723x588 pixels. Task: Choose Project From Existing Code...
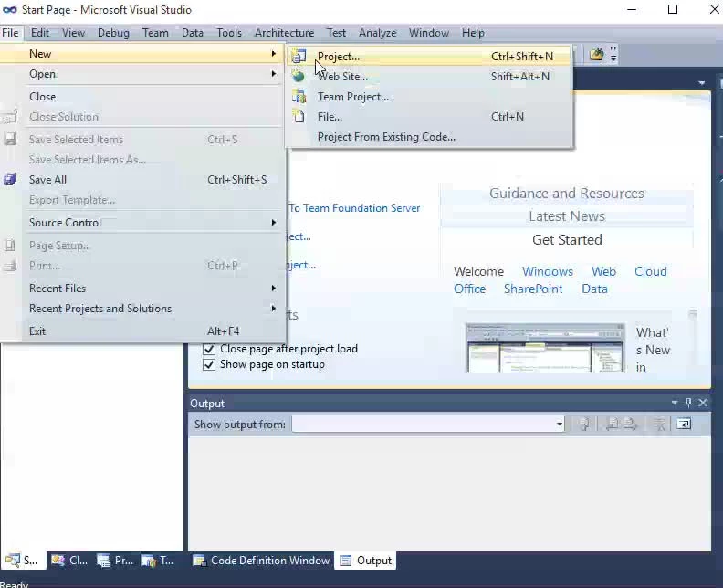(x=429, y=137)
